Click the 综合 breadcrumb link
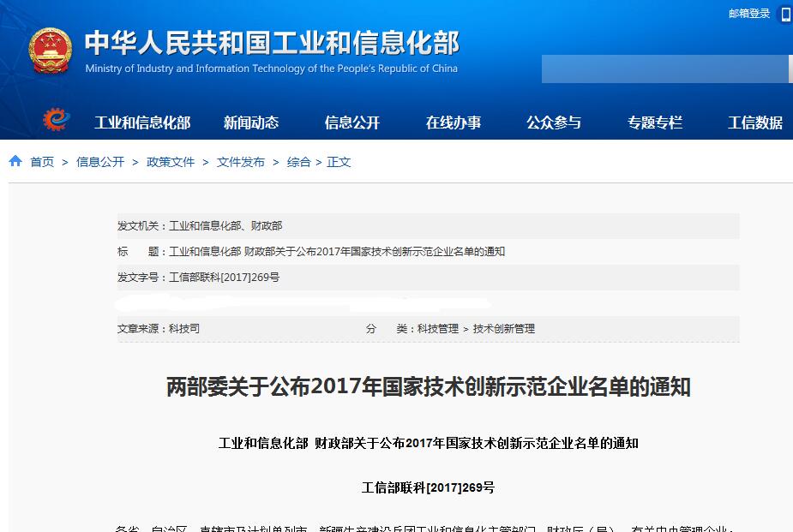Screen dimensions: 793x532 click(x=298, y=162)
